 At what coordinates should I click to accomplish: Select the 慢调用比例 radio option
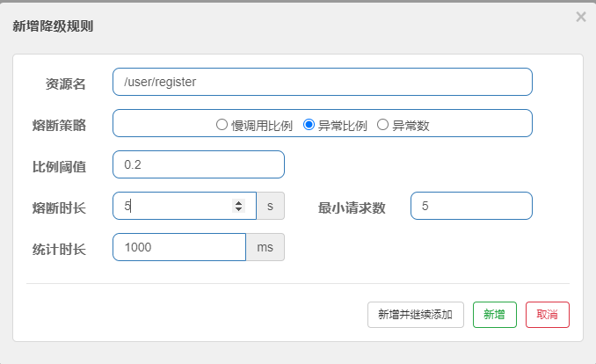click(x=222, y=125)
